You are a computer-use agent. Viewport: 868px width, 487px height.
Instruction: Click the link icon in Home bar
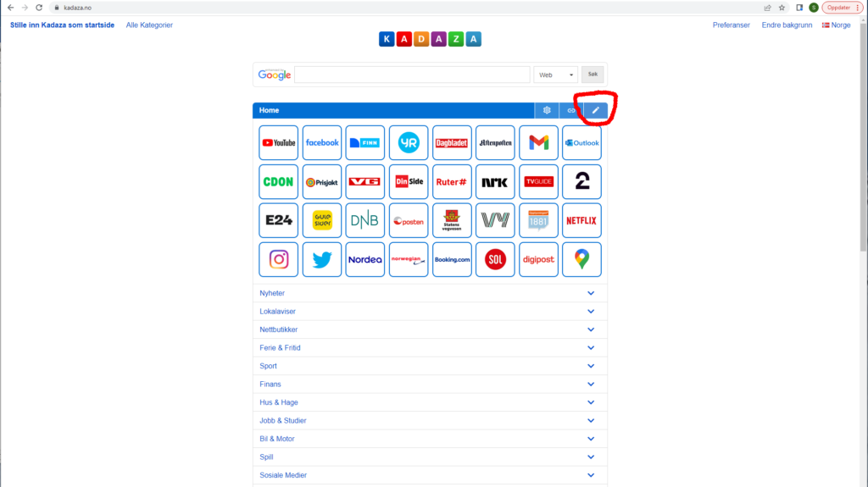pos(571,110)
